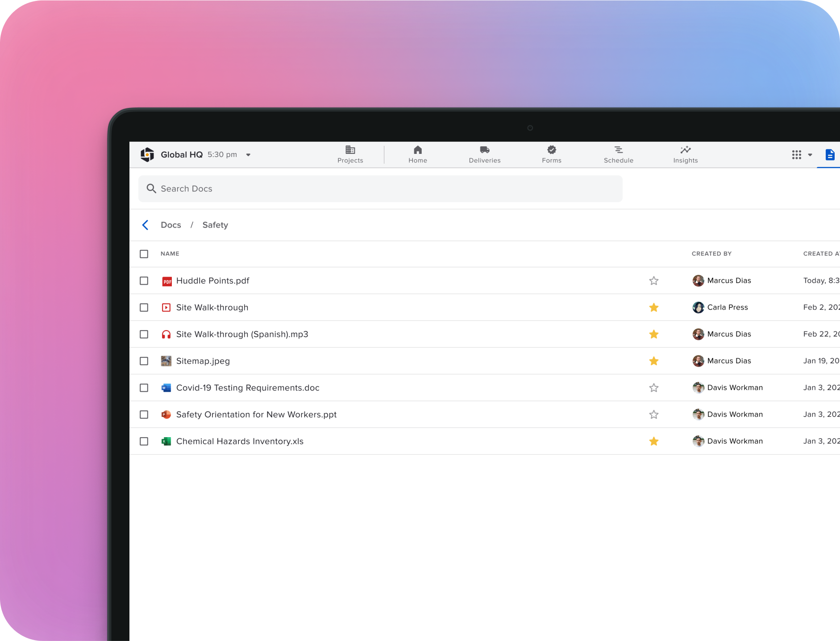Click the PowerPoint icon for Safety Orientation

pos(166,414)
